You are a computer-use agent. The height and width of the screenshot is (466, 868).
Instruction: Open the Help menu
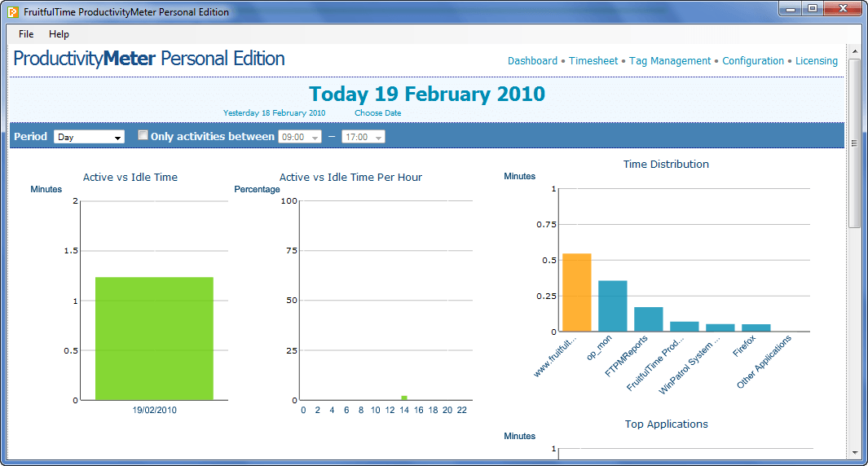[59, 34]
